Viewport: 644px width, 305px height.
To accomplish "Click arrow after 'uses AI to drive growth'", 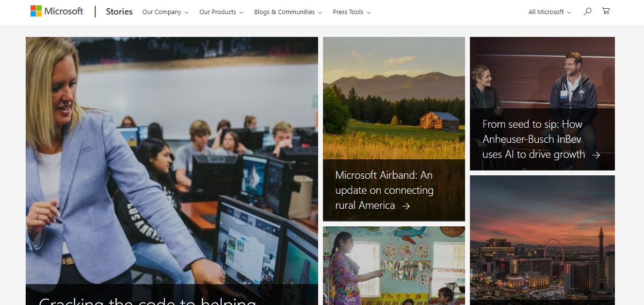I will tap(596, 155).
